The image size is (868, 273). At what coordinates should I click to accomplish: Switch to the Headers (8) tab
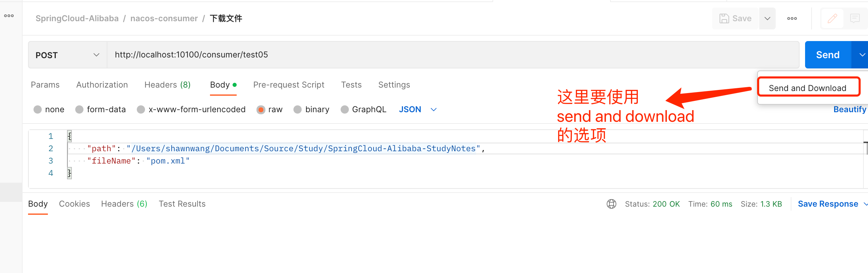(x=167, y=85)
